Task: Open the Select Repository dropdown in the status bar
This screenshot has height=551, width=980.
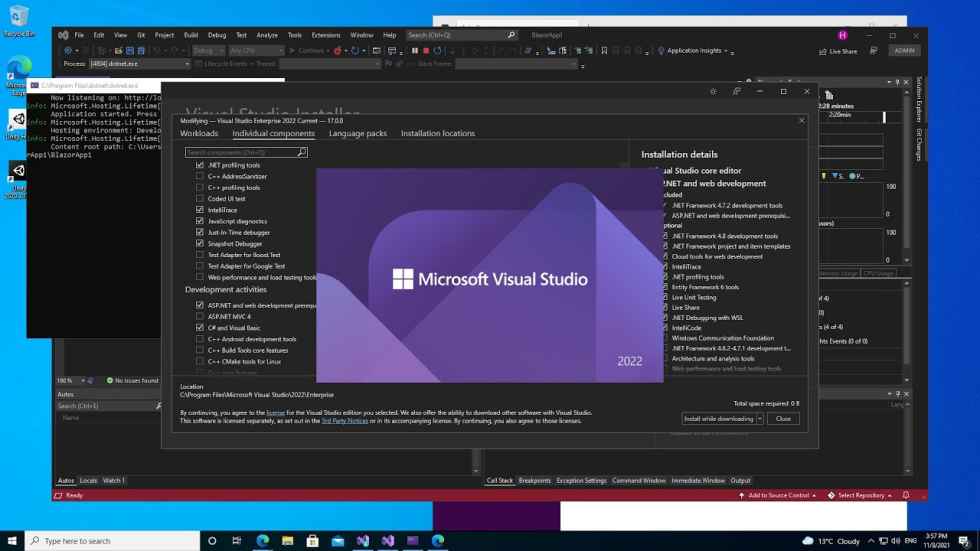Action: (860, 495)
